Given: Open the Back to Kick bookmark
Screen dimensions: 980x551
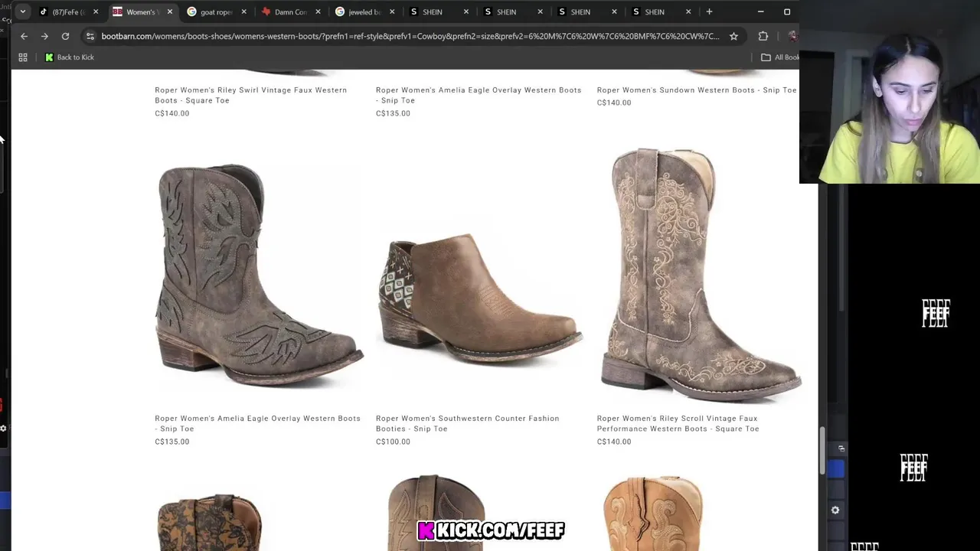Looking at the screenshot, I should 70,57.
